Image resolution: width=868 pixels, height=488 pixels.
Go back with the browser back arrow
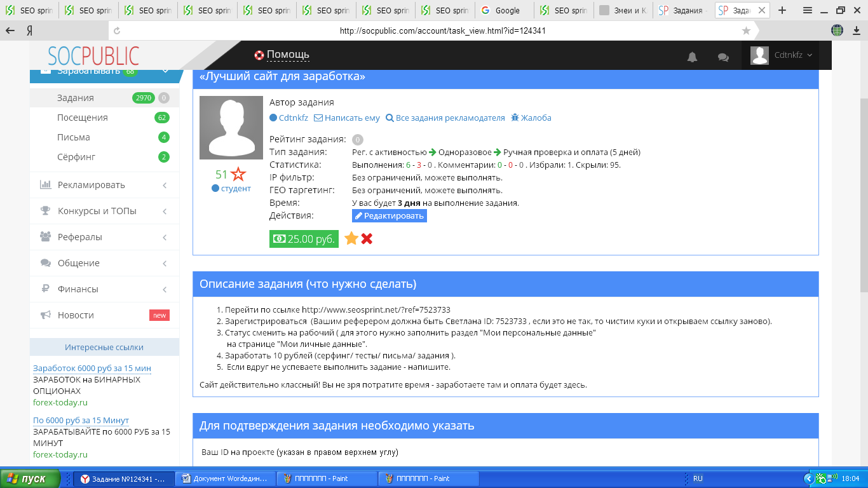click(11, 30)
